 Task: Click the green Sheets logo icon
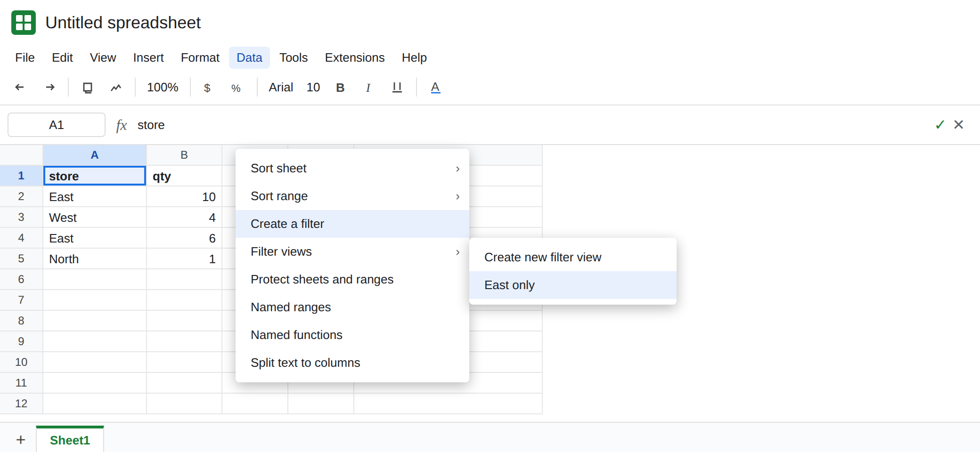tap(24, 23)
